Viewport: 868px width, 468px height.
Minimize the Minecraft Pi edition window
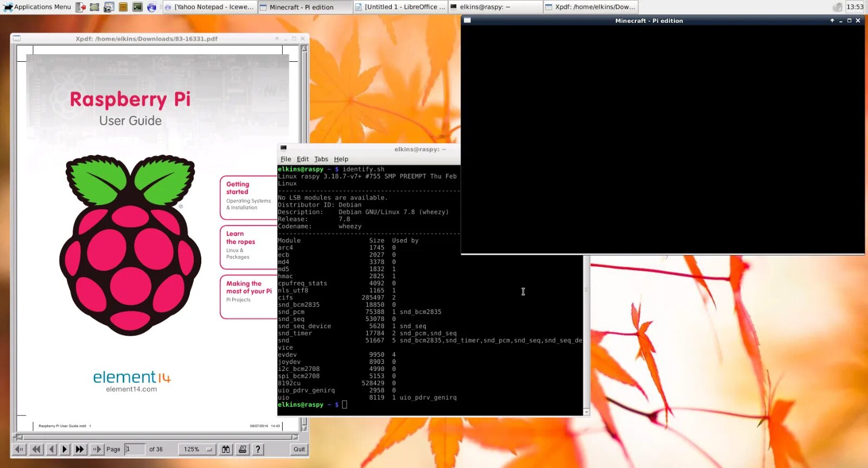841,21
